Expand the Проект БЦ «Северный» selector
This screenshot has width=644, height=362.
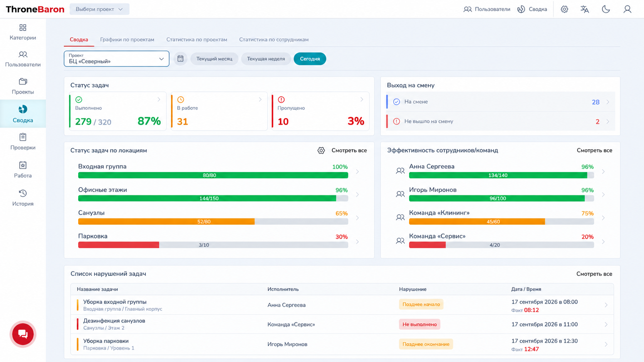click(116, 59)
